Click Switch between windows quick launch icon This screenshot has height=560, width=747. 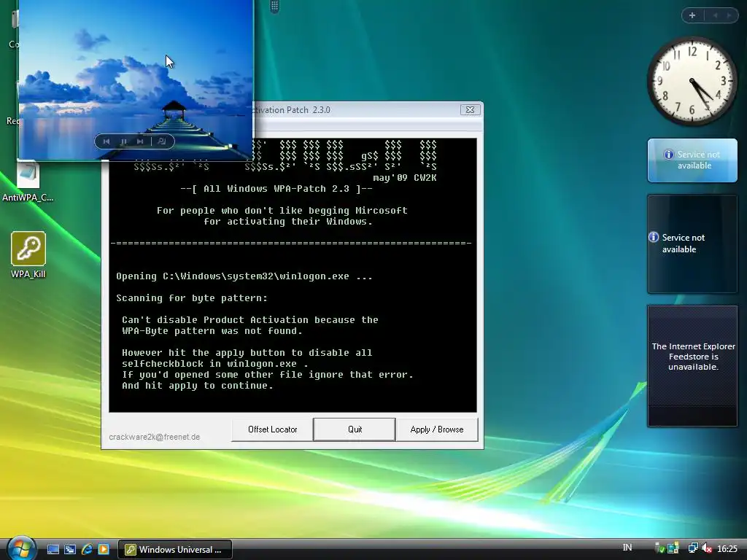pyautogui.click(x=70, y=549)
